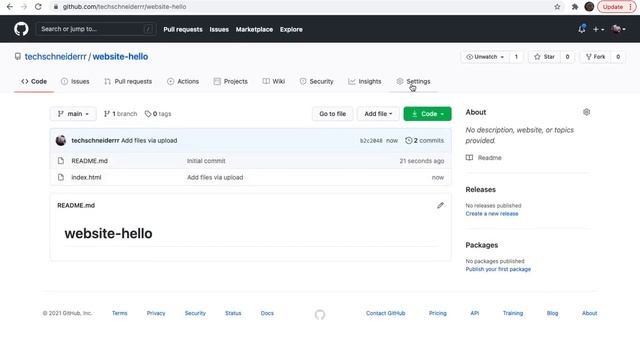Bookmark this page with star icon
Viewport: 640px width, 360px height.
tap(557, 7)
